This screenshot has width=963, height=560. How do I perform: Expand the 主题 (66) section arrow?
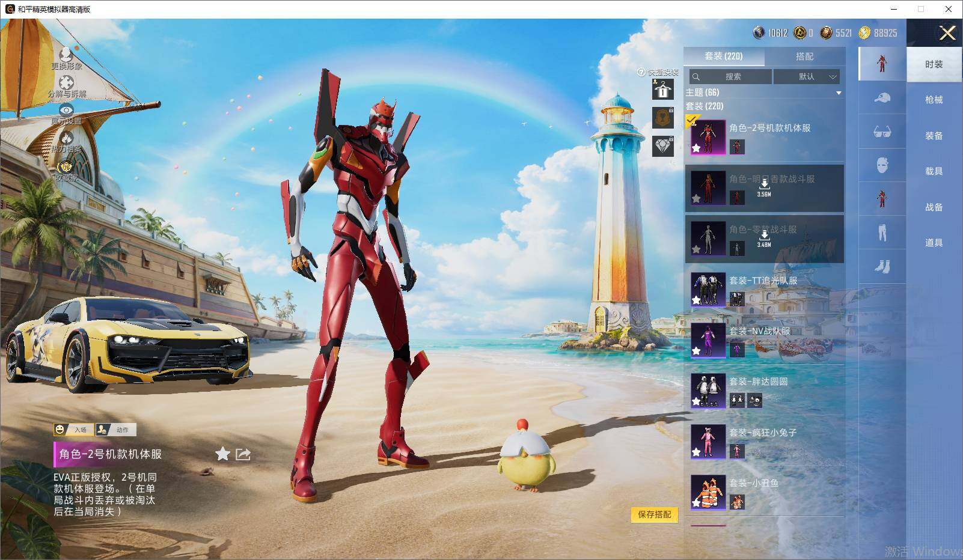[839, 93]
